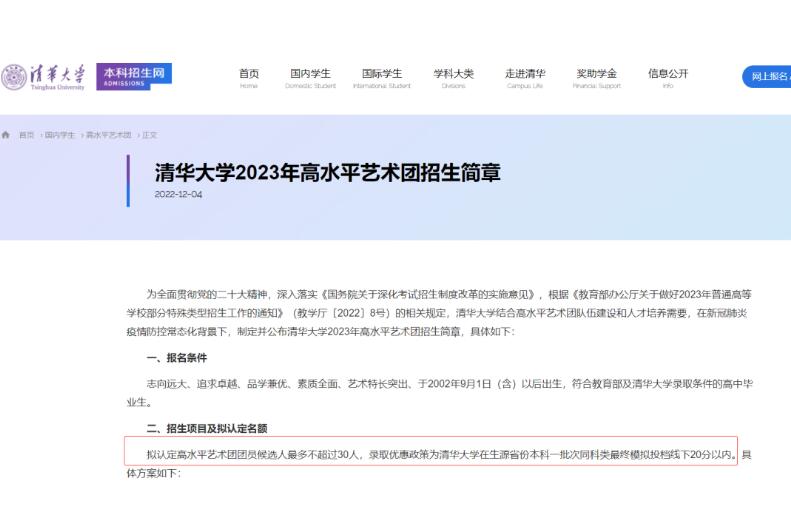Select 国际学生 in the navigation bar

[382, 78]
